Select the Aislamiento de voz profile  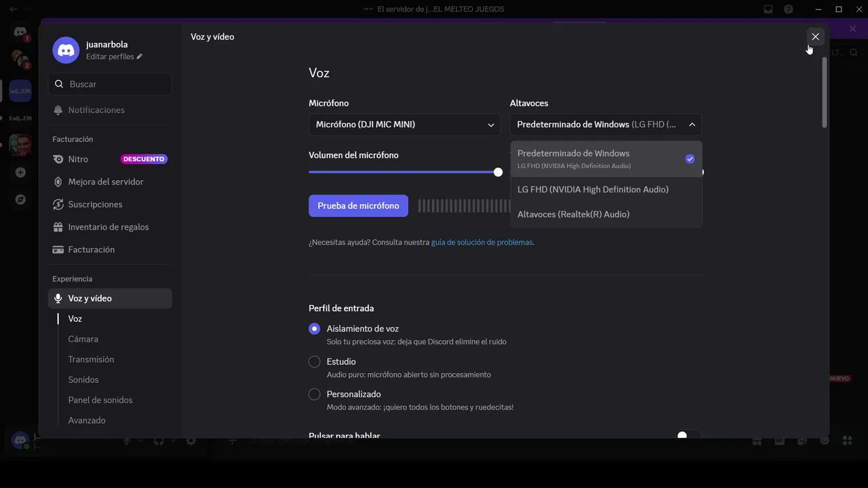[x=314, y=329]
